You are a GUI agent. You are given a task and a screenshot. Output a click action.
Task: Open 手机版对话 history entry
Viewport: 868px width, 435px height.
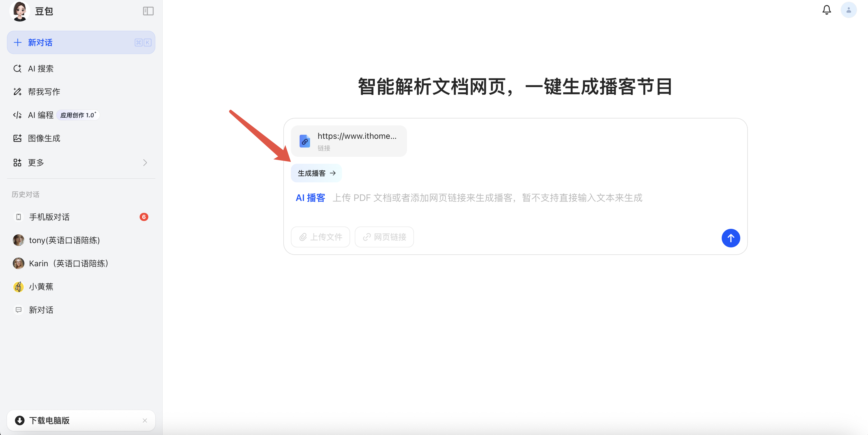(81, 217)
